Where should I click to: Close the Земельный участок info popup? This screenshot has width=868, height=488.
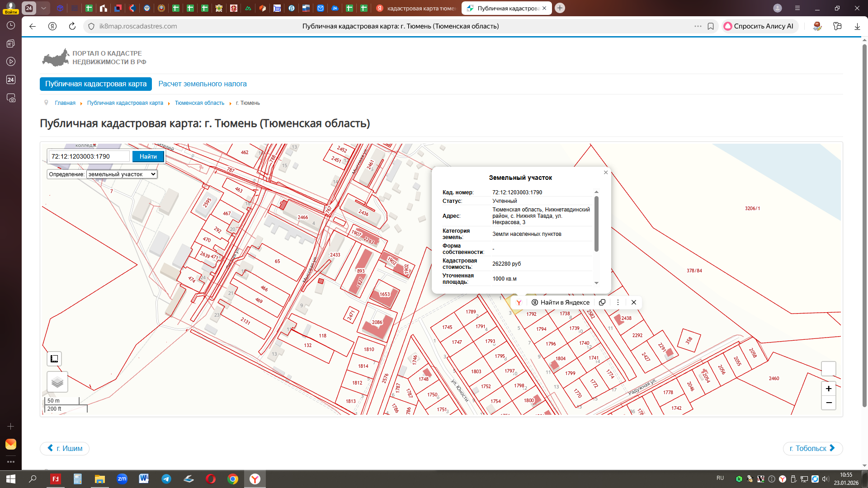(x=606, y=173)
